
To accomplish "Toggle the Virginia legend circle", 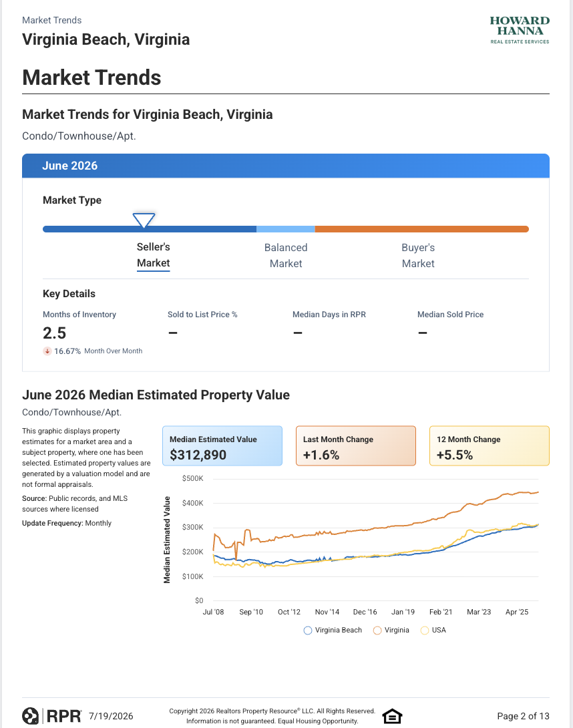I will 377,630.
